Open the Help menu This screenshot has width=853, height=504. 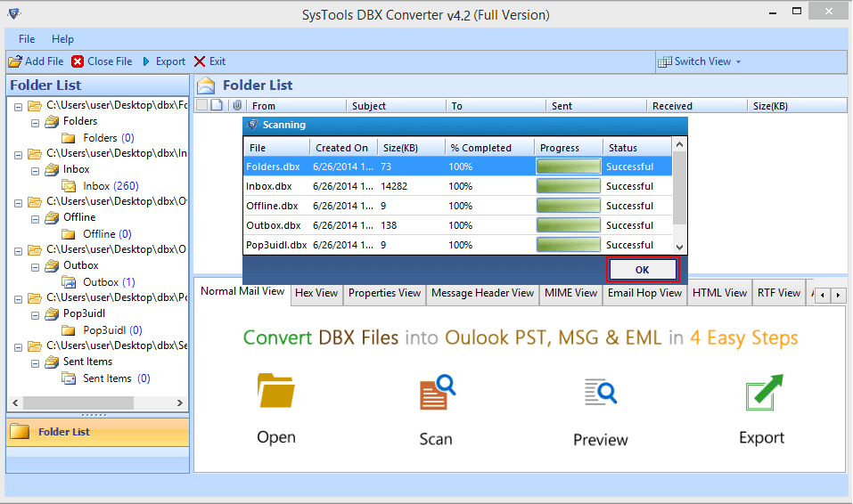[x=62, y=39]
